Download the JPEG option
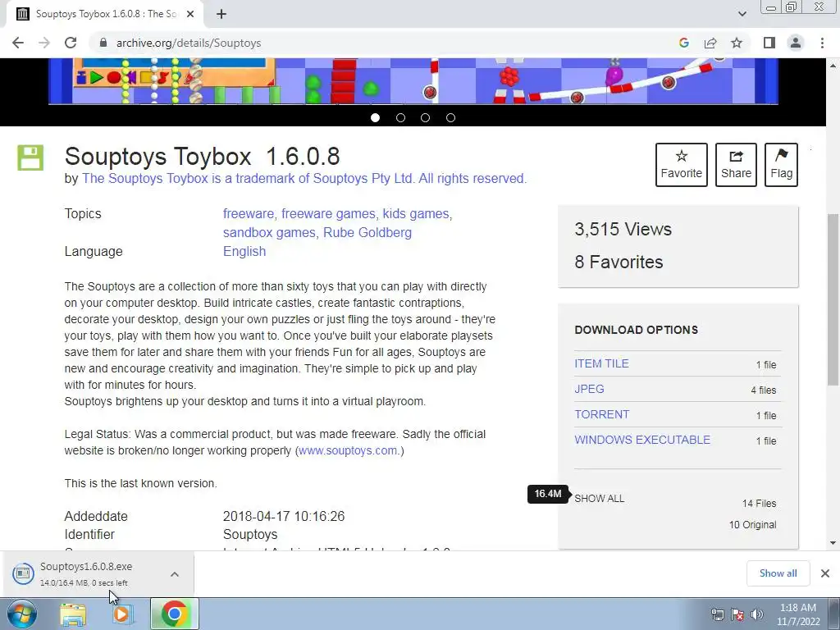840x630 pixels. coord(589,389)
